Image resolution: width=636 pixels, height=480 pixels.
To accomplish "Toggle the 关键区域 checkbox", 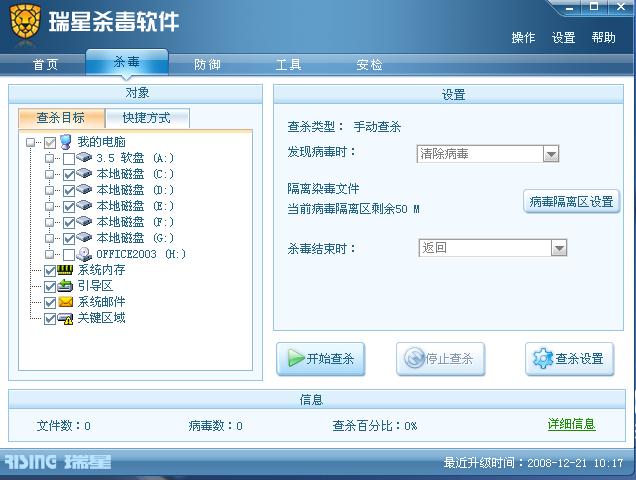I will pos(50,319).
